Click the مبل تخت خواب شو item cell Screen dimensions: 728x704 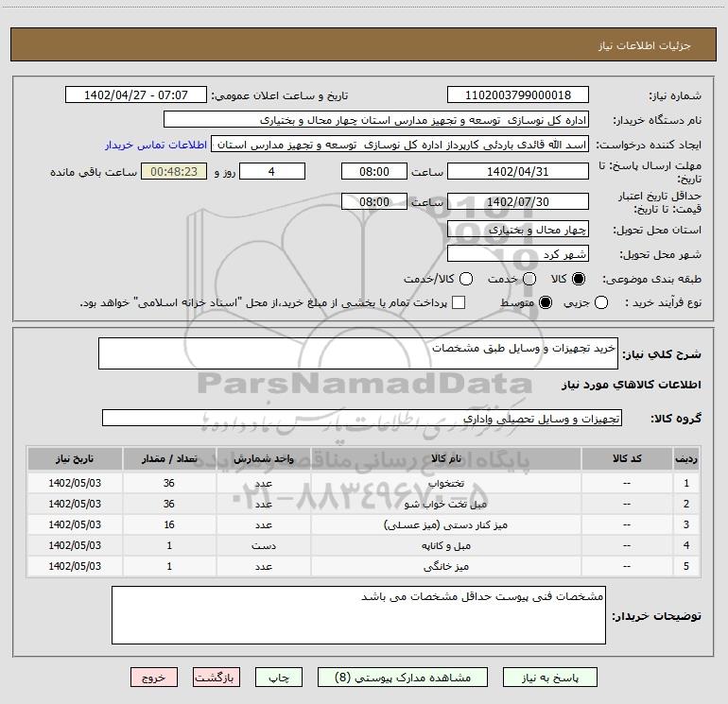[446, 504]
